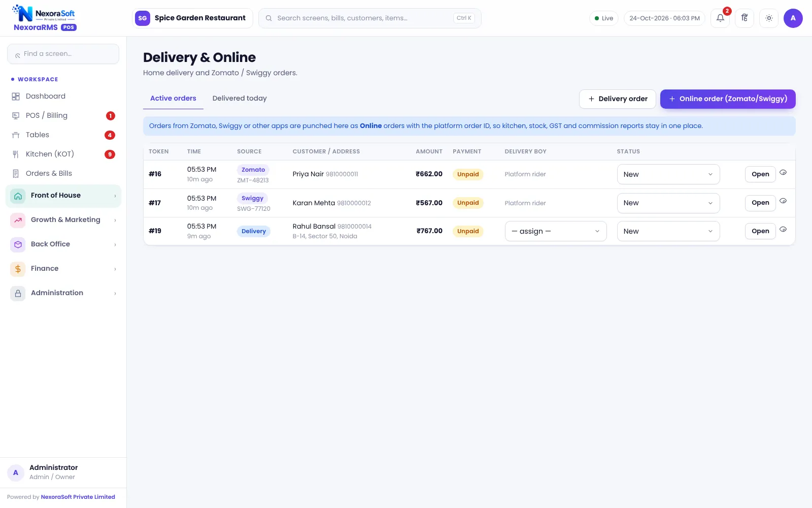
Task: Open status dropdown for order #19
Action: (668, 231)
